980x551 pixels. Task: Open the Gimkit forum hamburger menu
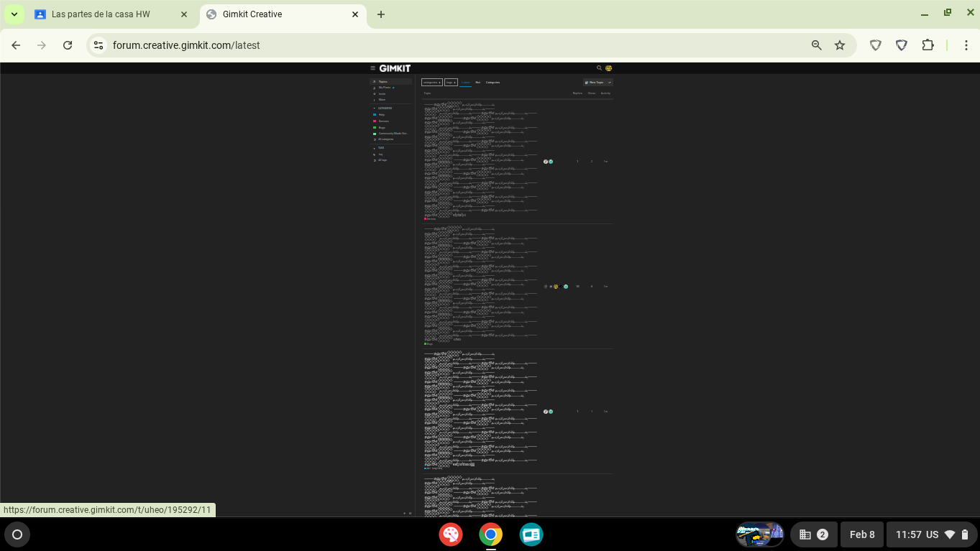pyautogui.click(x=372, y=68)
